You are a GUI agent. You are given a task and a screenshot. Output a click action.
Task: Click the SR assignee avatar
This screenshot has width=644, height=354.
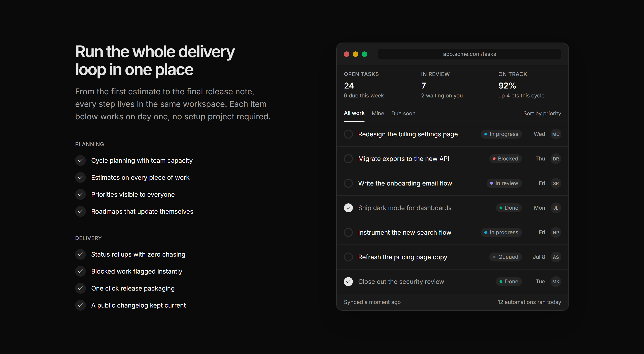(x=555, y=183)
